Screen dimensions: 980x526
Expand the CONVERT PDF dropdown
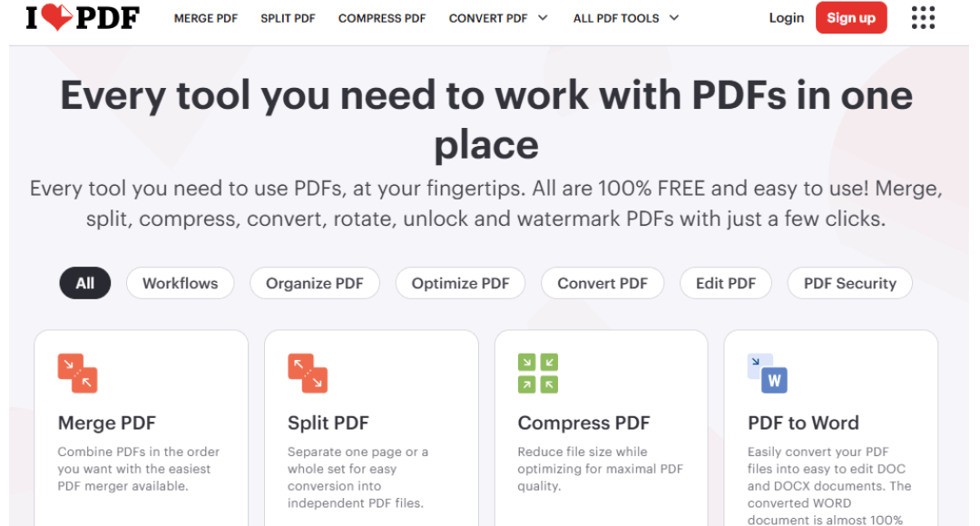point(498,17)
